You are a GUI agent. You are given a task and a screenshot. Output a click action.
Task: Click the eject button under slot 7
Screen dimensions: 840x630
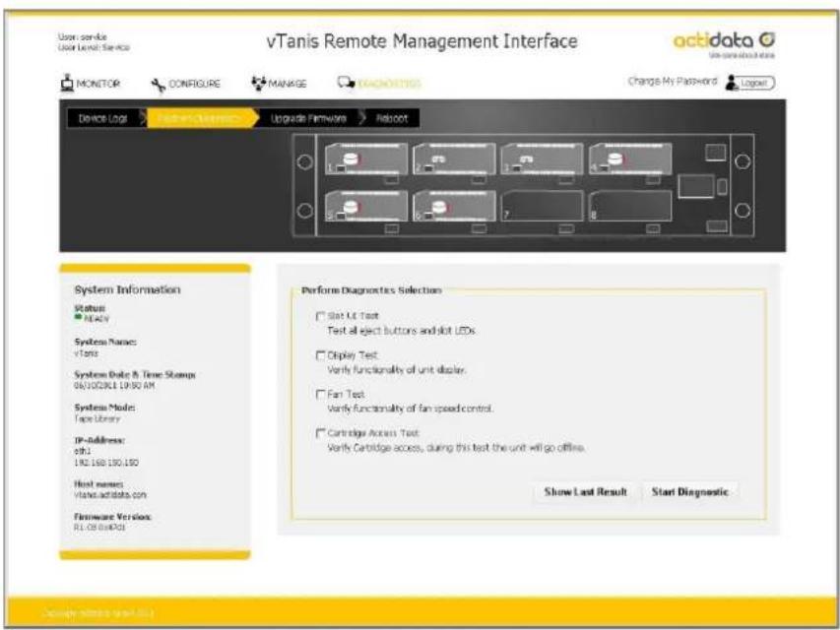[x=565, y=228]
